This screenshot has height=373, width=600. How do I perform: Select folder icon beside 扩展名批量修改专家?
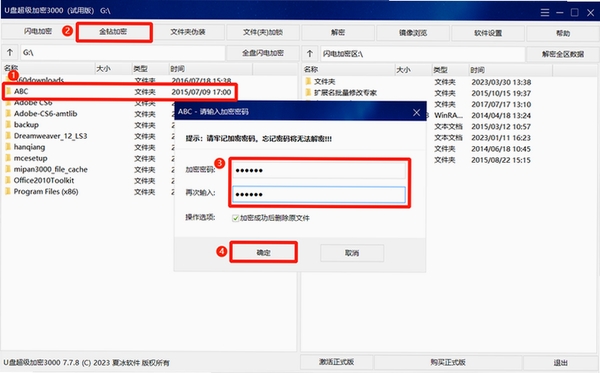(x=308, y=92)
